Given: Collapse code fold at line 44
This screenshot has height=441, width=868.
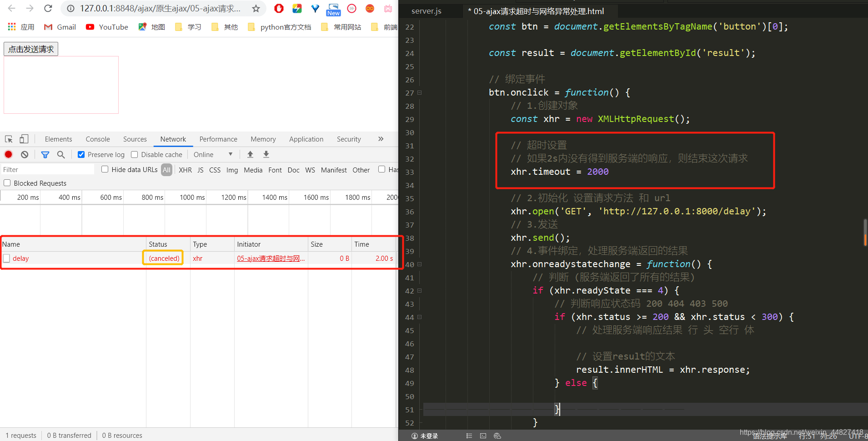Looking at the screenshot, I should tap(420, 317).
